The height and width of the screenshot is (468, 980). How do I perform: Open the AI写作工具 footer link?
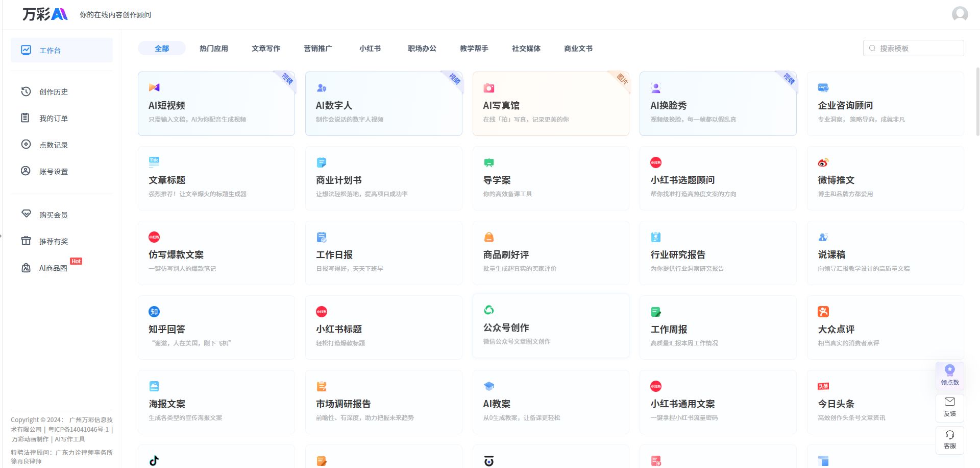click(70, 439)
